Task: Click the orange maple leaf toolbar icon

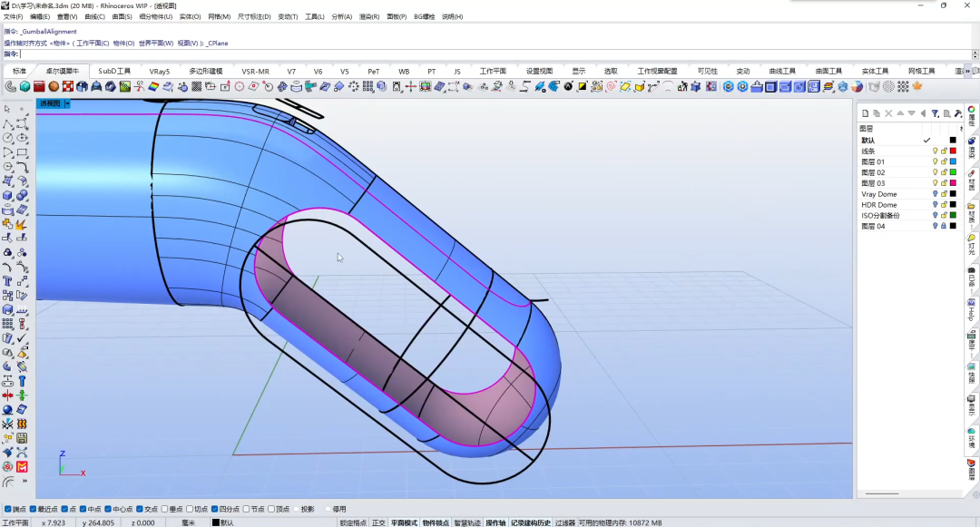Action: [916, 86]
